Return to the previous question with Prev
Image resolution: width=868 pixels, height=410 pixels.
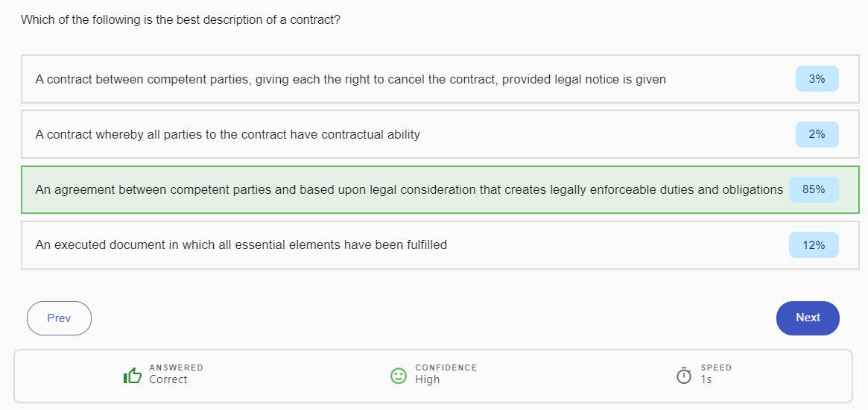pyautogui.click(x=59, y=318)
